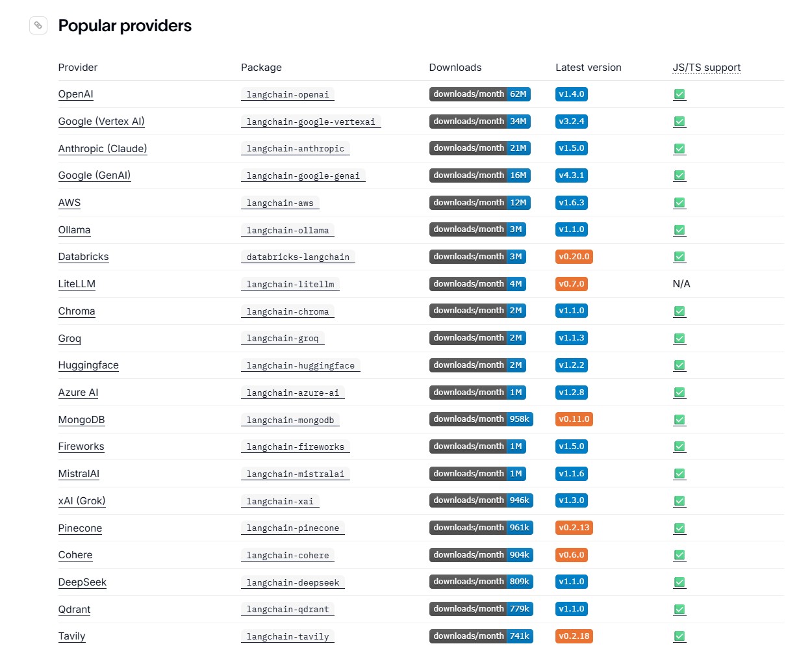Open the Anthropic (Claude) provider link
This screenshot has height=646, width=812.
pos(103,149)
